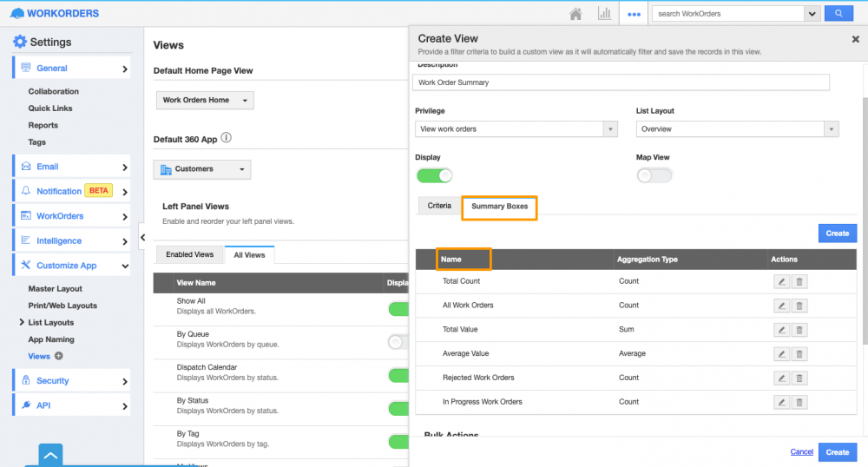This screenshot has height=467, width=868.
Task: Add a new view with plus icon
Action: [x=59, y=357]
